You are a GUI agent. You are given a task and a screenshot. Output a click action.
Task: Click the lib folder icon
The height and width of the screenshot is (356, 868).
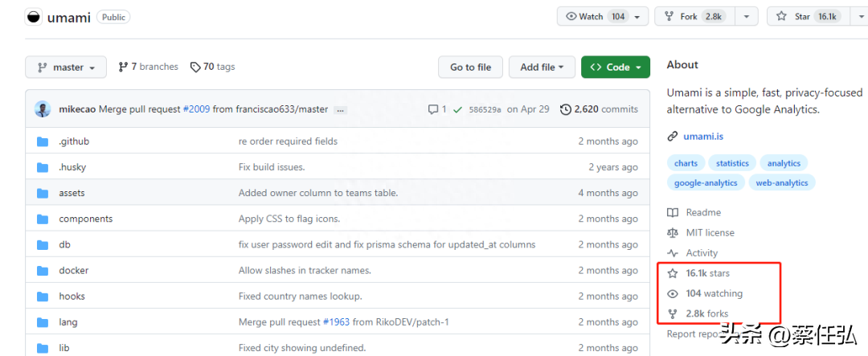pos(43,348)
